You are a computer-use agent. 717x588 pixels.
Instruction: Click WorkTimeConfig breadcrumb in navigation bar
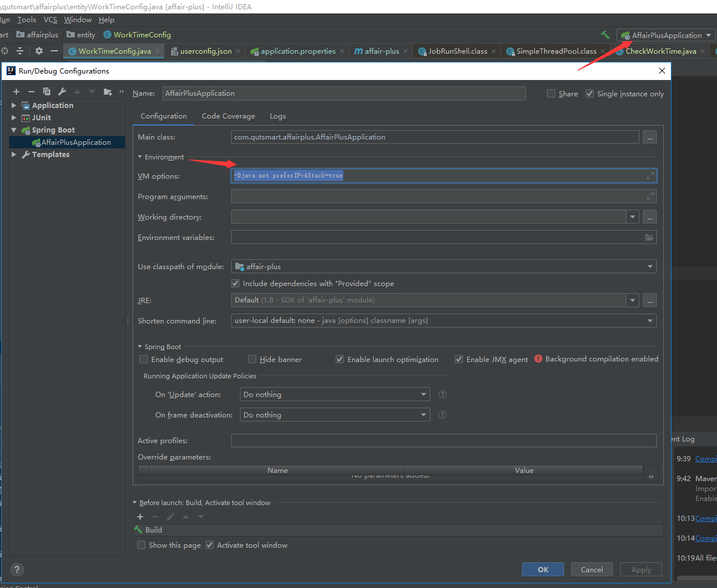pos(137,35)
